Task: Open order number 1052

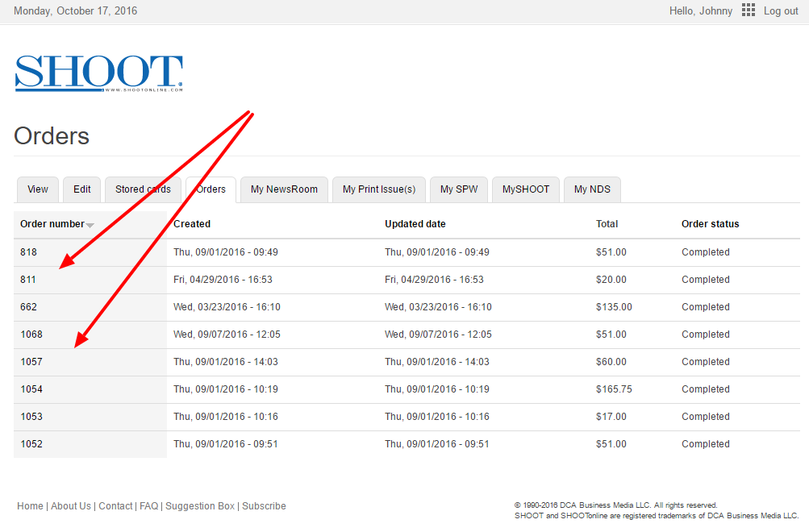Action: pyautogui.click(x=31, y=444)
